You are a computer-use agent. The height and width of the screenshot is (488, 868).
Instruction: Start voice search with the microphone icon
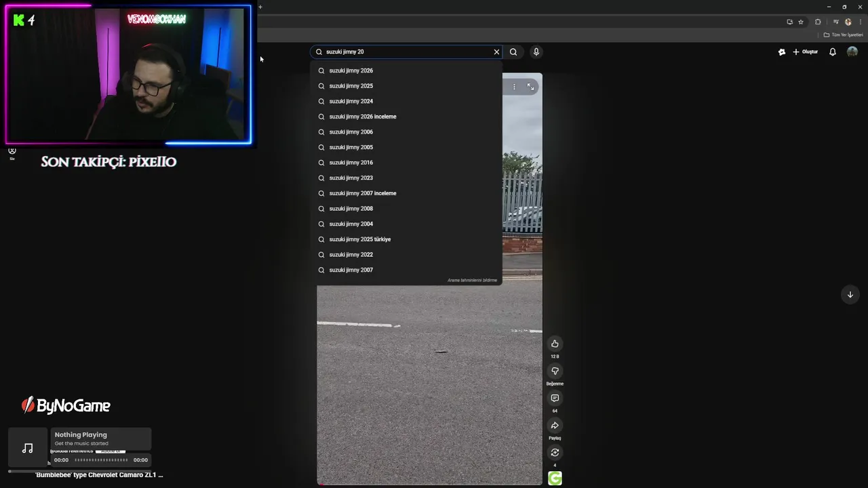pyautogui.click(x=536, y=52)
